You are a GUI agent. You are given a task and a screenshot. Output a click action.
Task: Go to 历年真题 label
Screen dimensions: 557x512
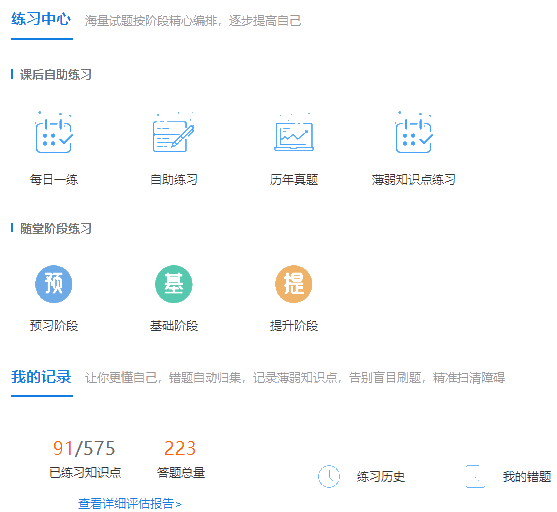(294, 179)
